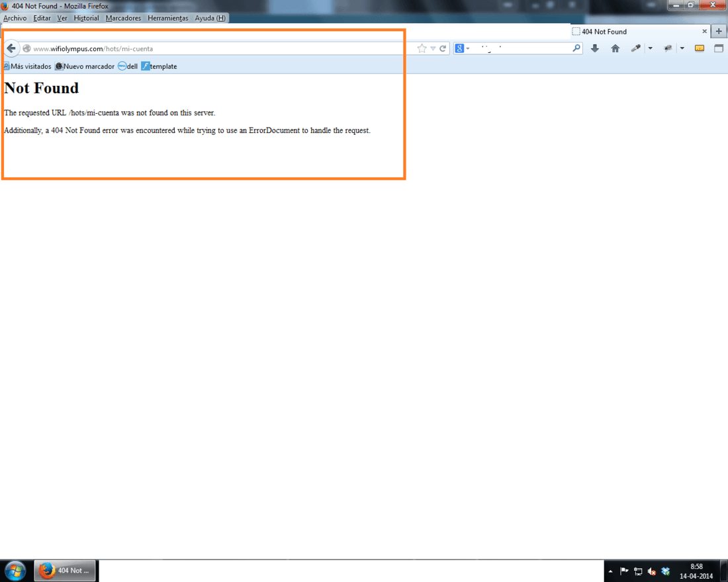Restore down the Firefox window
The height and width of the screenshot is (582, 728).
coord(690,5)
